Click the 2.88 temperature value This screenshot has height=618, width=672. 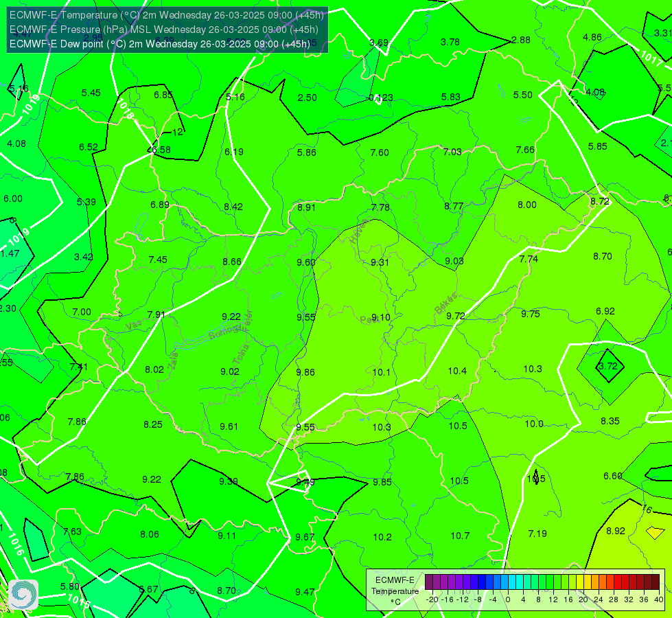point(521,40)
